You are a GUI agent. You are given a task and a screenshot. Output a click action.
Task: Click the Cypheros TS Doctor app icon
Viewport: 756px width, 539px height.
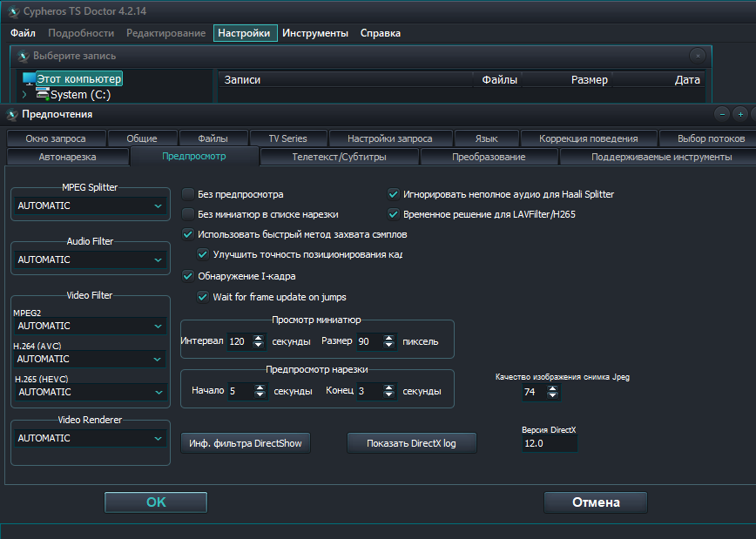tap(12, 10)
